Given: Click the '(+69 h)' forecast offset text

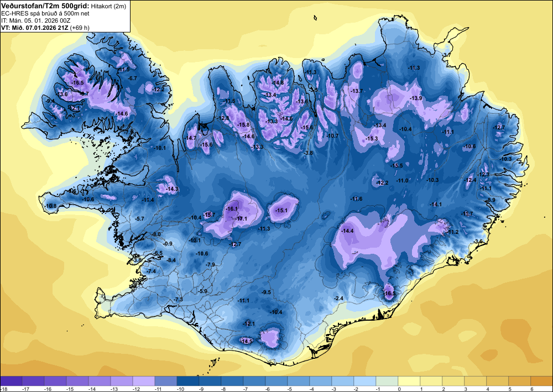Looking at the screenshot, I should (x=80, y=28).
